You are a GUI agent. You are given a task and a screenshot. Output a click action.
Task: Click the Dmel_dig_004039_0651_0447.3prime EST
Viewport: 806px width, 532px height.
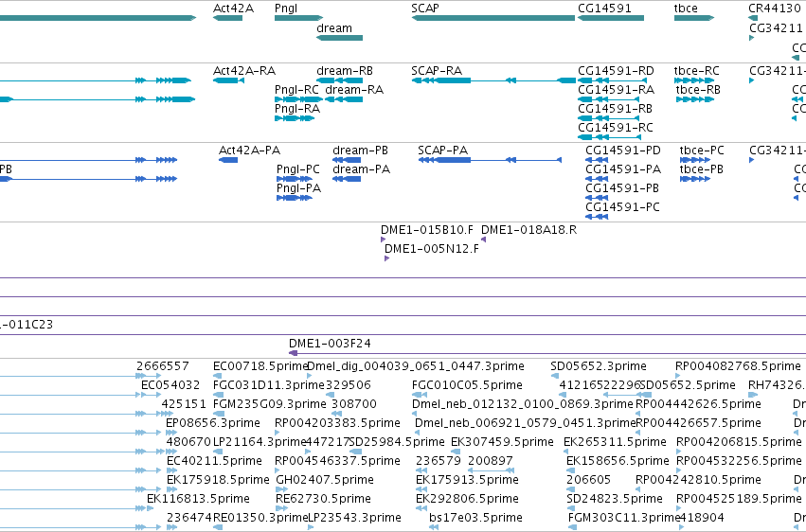(309, 376)
